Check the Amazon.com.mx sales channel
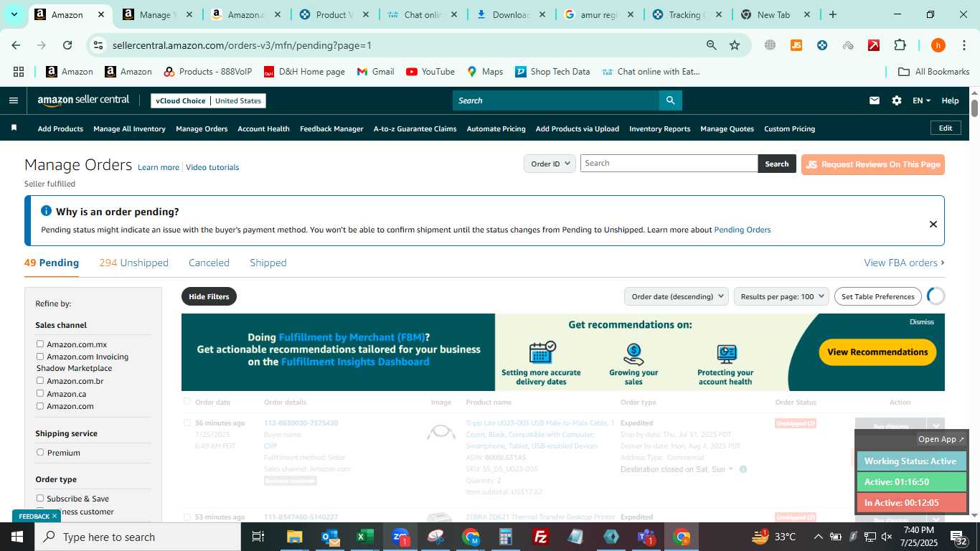Screen dimensions: 980x551 coord(40,344)
